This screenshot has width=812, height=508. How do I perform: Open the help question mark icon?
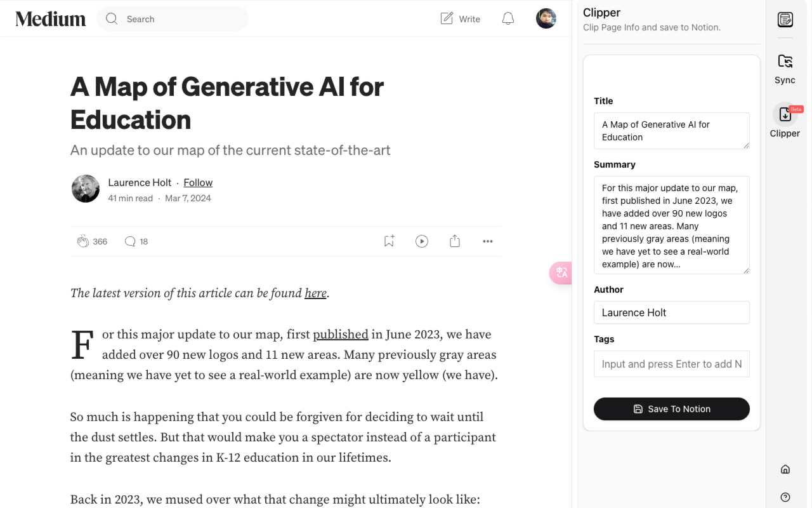pyautogui.click(x=785, y=497)
